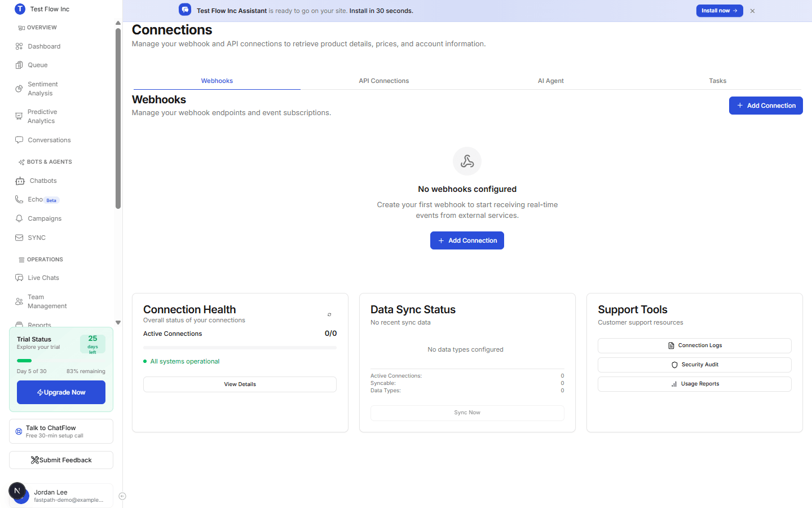Click top-right Add Connection button
This screenshot has height=508, width=812.
coord(766,106)
